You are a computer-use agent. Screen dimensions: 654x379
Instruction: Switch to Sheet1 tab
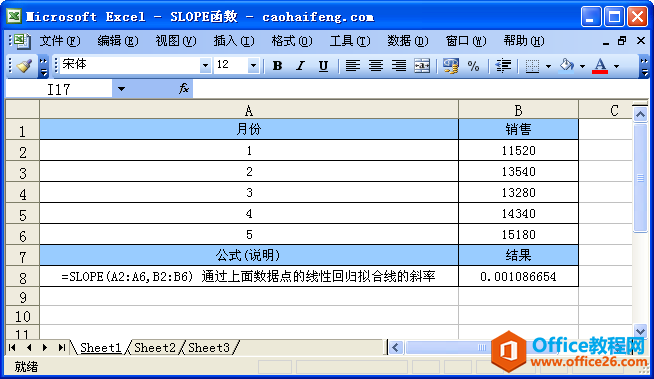point(101,347)
